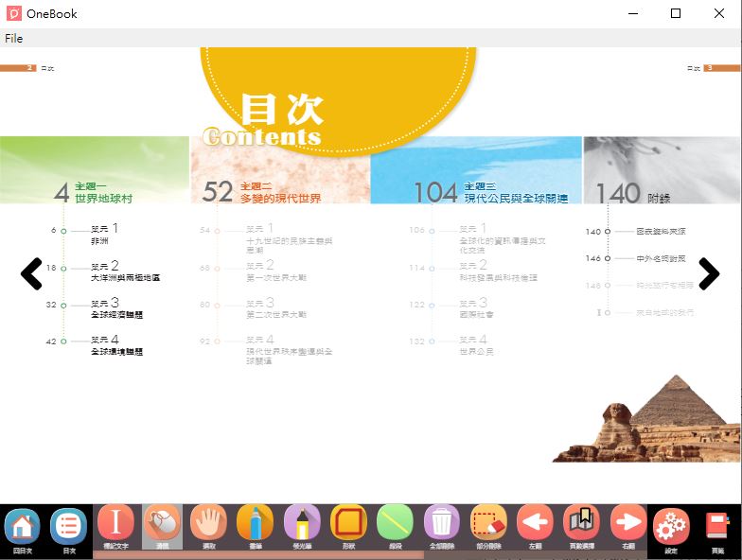Click the home icon 回目次

click(22, 526)
